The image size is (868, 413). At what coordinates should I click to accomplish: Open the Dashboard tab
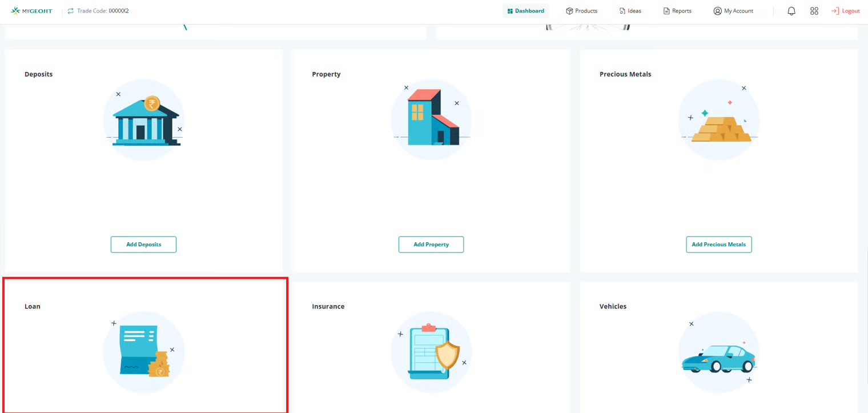525,11
